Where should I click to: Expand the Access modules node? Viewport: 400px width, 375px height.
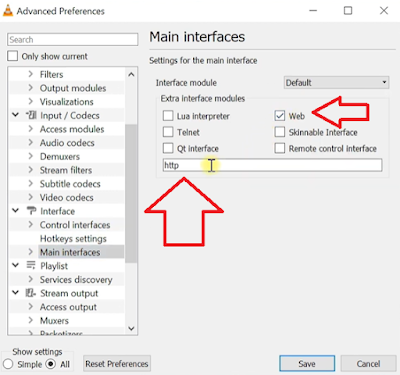click(31, 129)
